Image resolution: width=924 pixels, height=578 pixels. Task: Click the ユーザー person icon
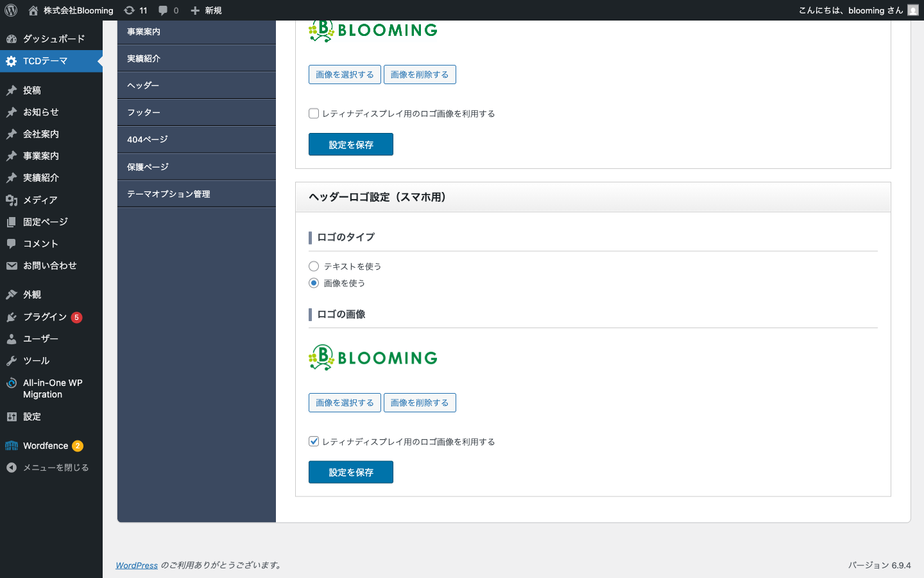(12, 339)
